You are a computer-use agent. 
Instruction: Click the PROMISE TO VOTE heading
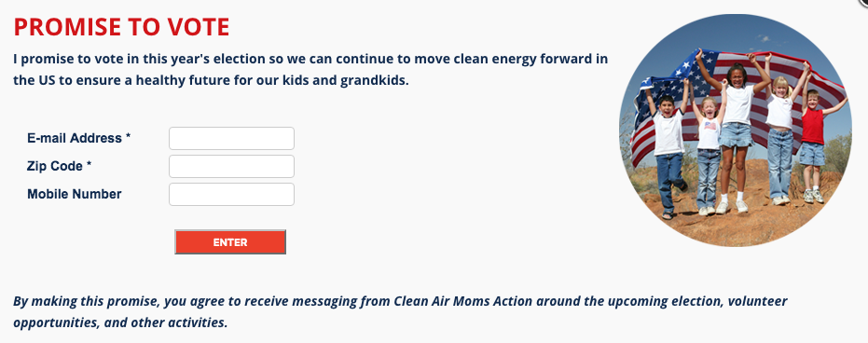(x=122, y=27)
